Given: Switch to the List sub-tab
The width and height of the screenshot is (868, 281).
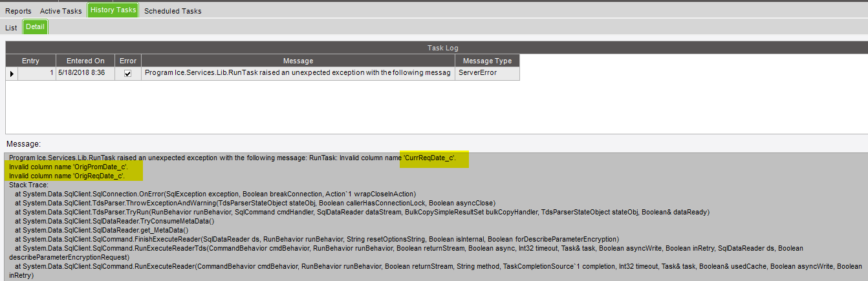Looking at the screenshot, I should (x=11, y=28).
